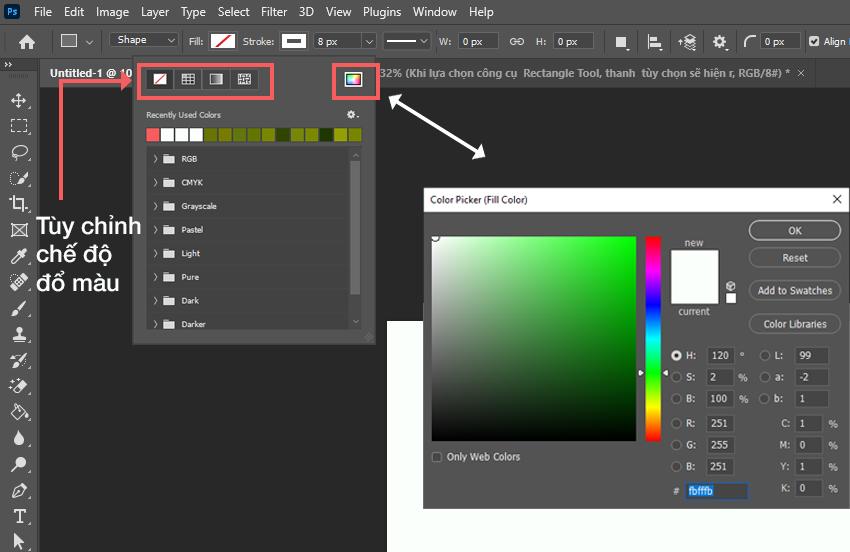
Task: Expand the RGB swatch folder
Action: (156, 159)
